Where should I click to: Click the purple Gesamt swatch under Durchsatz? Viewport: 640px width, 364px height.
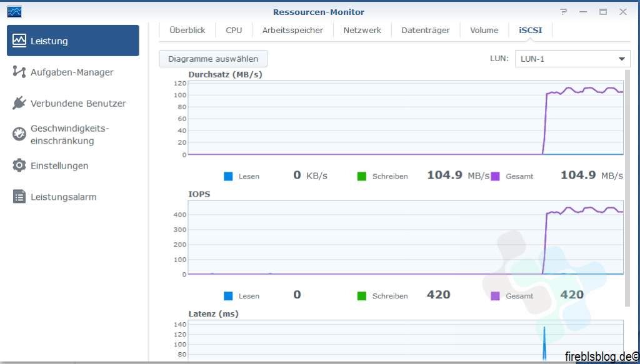coord(495,176)
